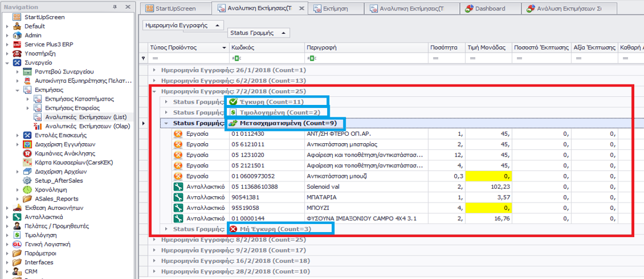Open Χρονόληψη clock item
644x279 pixels.
click(51, 189)
